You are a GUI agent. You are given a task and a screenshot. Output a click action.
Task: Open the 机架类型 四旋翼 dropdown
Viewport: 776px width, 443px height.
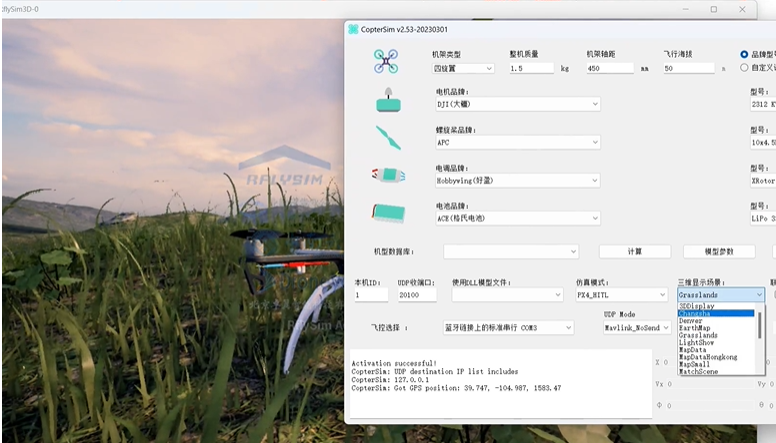click(x=463, y=68)
